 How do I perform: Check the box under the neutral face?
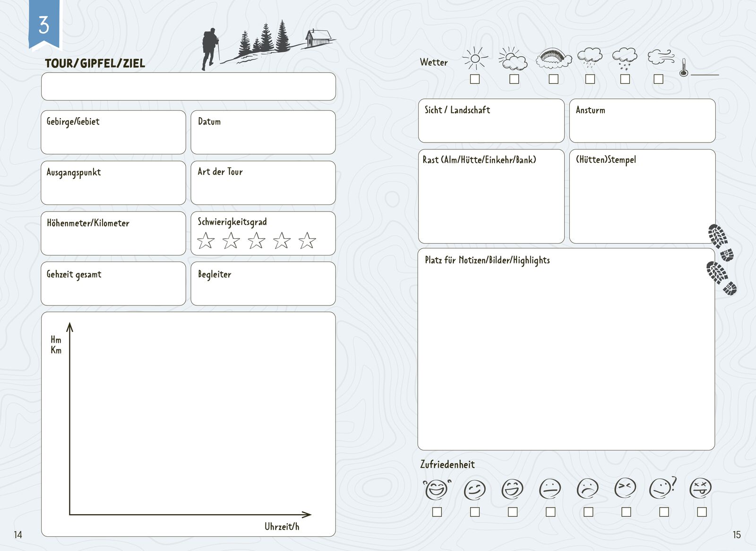pyautogui.click(x=550, y=512)
